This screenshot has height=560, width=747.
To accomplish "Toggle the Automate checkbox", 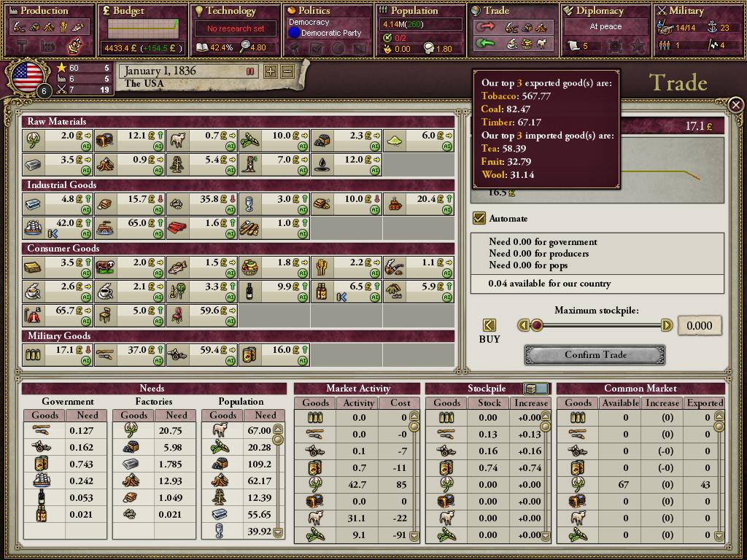I will click(479, 218).
